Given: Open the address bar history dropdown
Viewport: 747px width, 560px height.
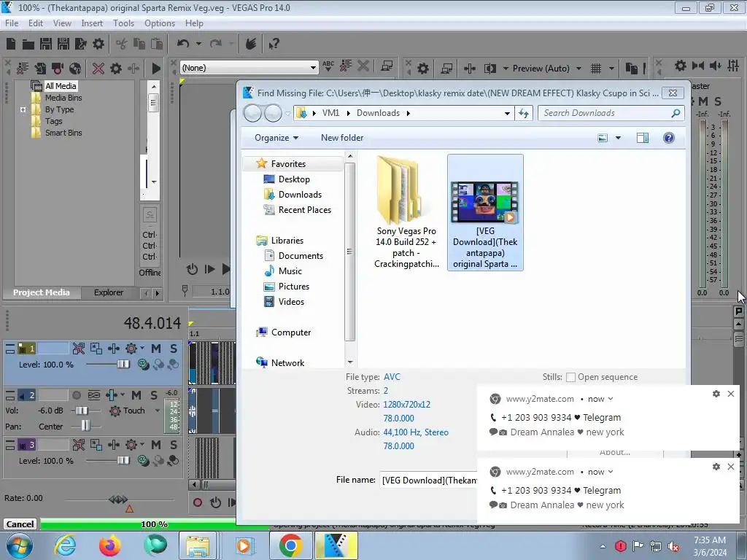Looking at the screenshot, I should (x=507, y=113).
